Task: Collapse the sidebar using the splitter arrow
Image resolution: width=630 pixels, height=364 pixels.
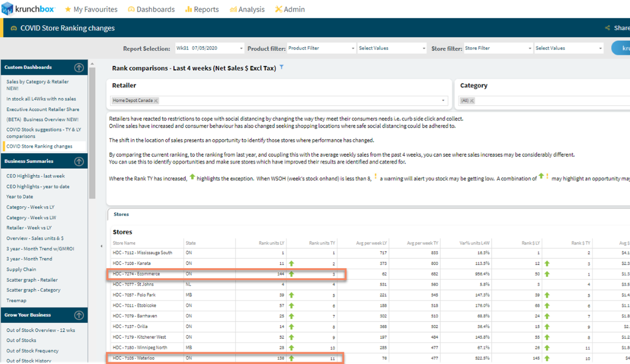Action: pyautogui.click(x=101, y=246)
